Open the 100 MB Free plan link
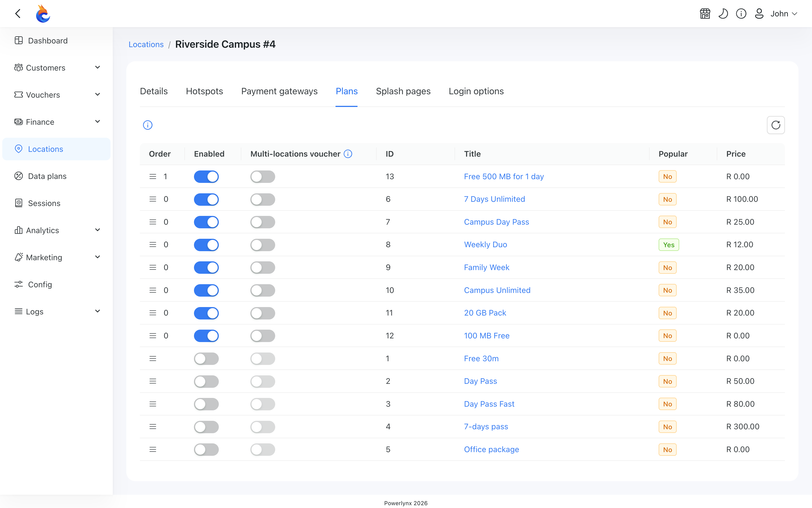 pyautogui.click(x=487, y=336)
